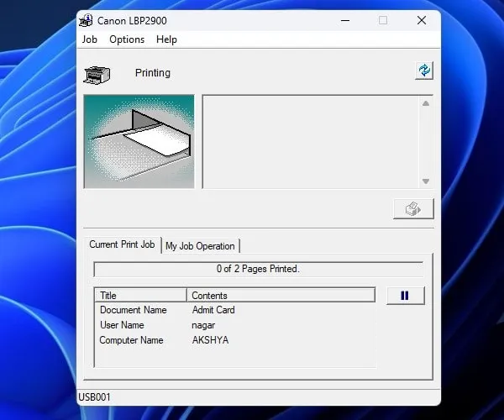This screenshot has width=504, height=420.
Task: Click the printer status icon beside Printing
Action: [x=97, y=75]
